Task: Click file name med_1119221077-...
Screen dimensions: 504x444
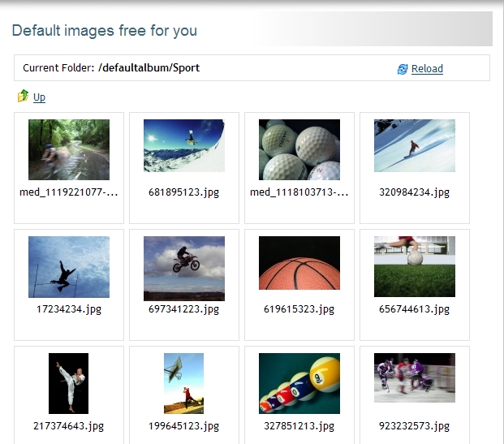Action: pos(69,192)
